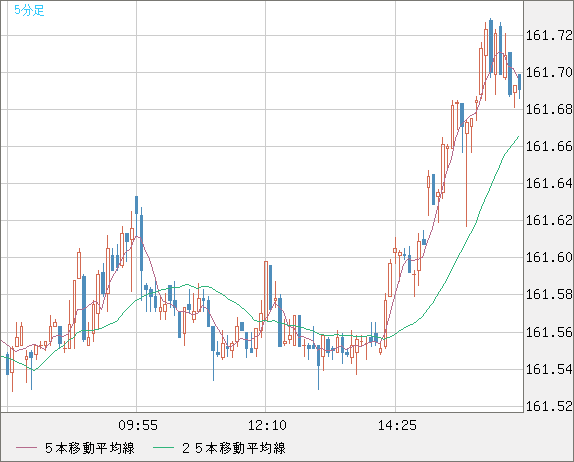Screen dimensions: 574x462
Task: Click the 161.60 price axis label
Action: pyautogui.click(x=549, y=257)
